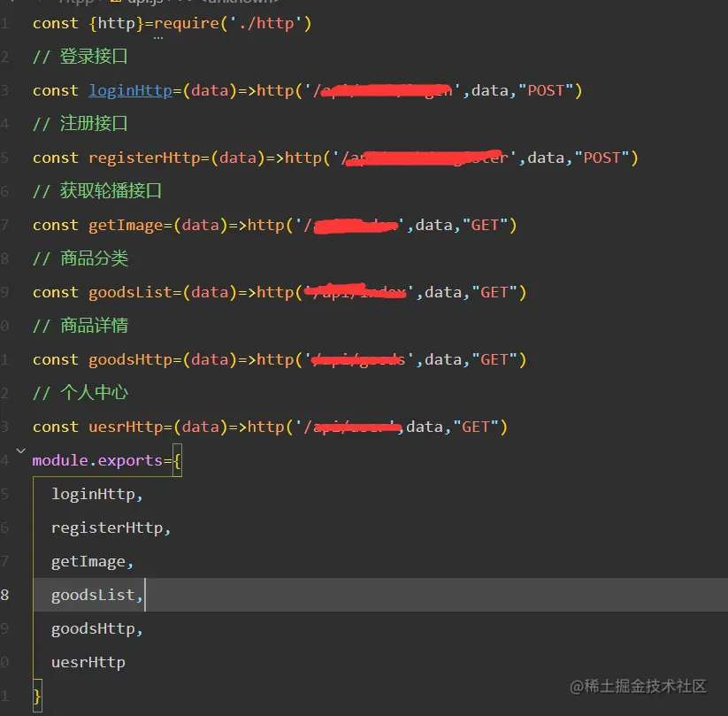Click the 商品详情 comment line

[80, 325]
